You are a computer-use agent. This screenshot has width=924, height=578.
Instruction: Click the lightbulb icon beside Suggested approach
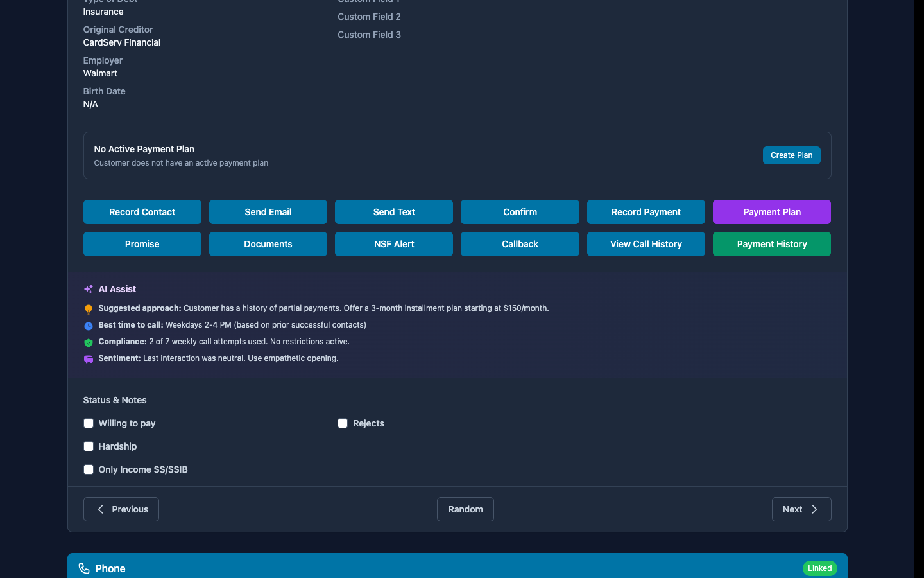(x=89, y=309)
